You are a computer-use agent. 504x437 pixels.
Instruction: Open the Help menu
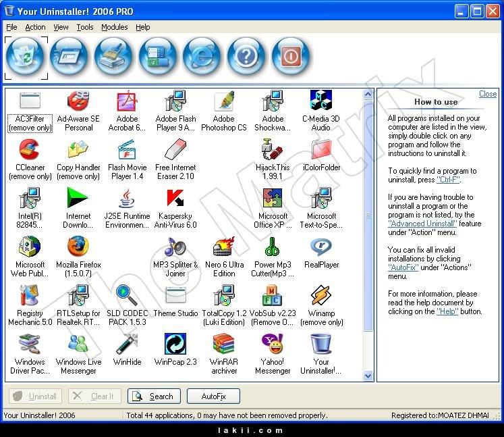[x=143, y=27]
